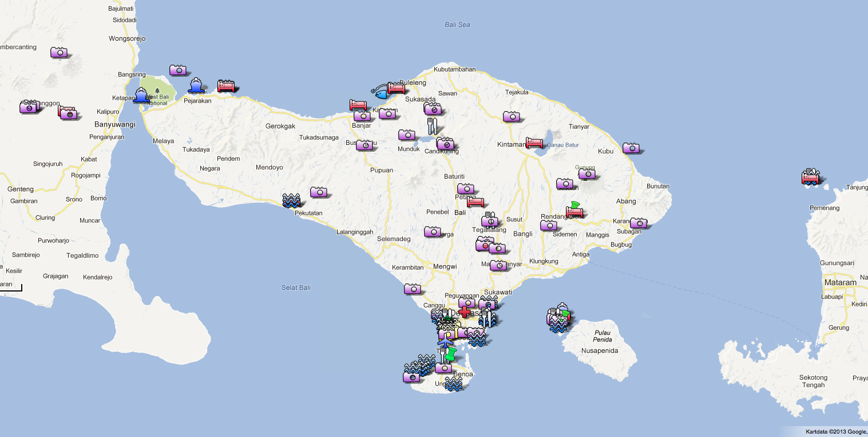
Task: Click the fork and knife marker below Sukasada
Action: coord(433,126)
